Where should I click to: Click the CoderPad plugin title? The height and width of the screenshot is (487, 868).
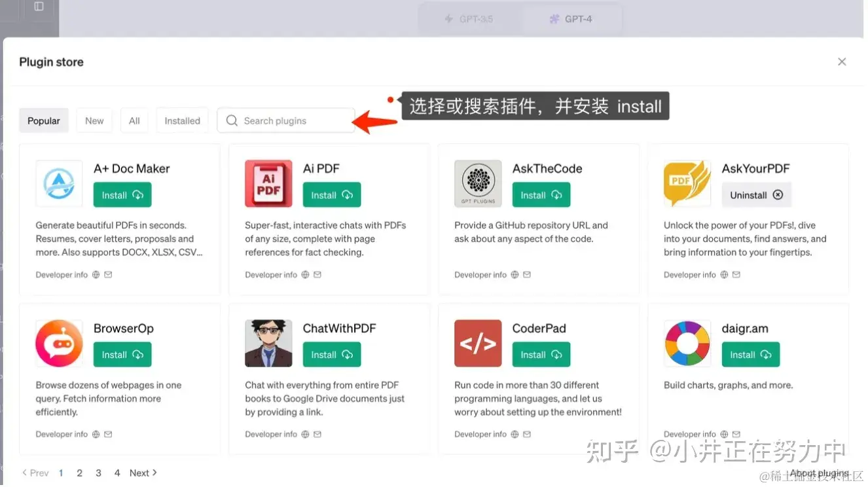(539, 329)
